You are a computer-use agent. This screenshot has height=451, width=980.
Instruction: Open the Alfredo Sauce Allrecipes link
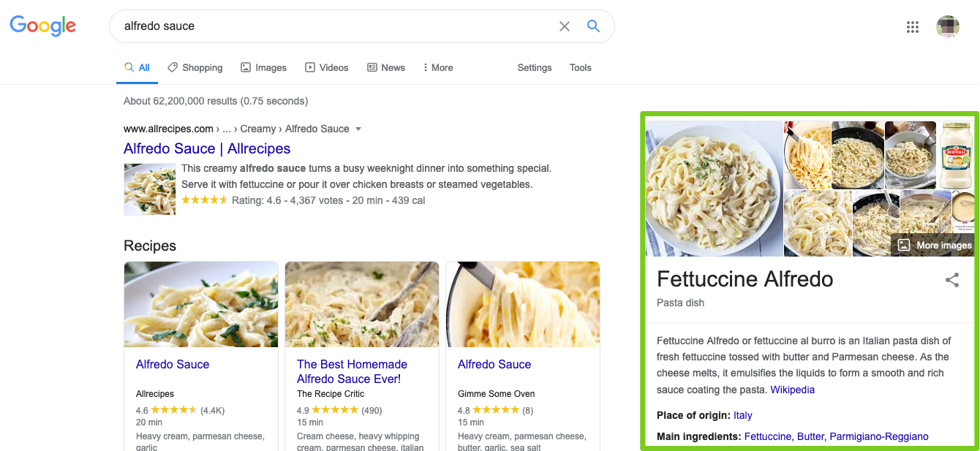[207, 148]
